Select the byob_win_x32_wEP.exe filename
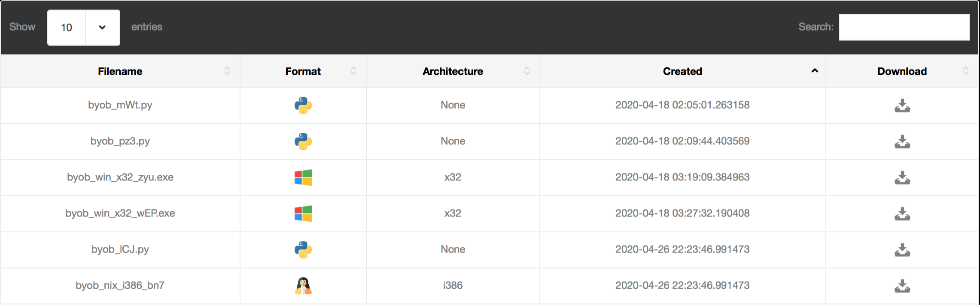This screenshot has width=980, height=305. 120,213
